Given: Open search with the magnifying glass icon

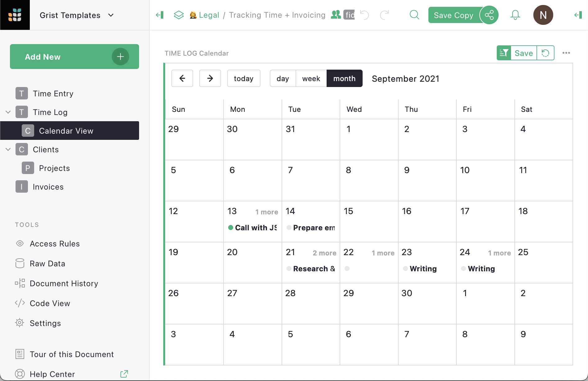Looking at the screenshot, I should pos(414,15).
